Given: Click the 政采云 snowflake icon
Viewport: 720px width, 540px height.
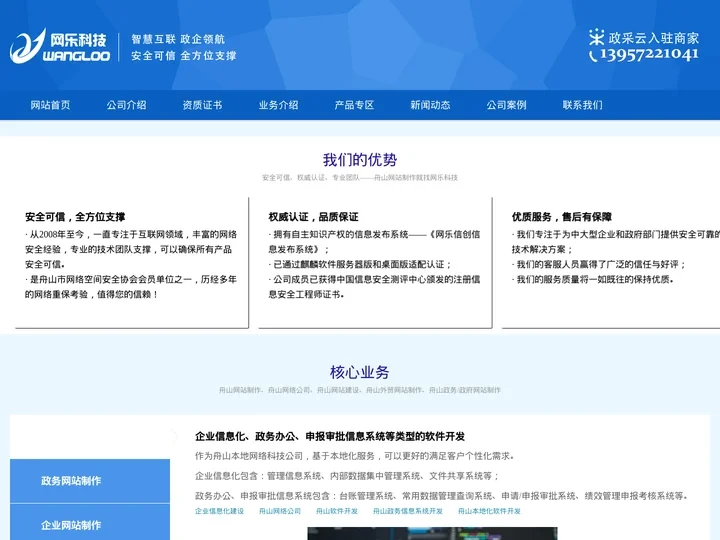Looking at the screenshot, I should [x=596, y=37].
